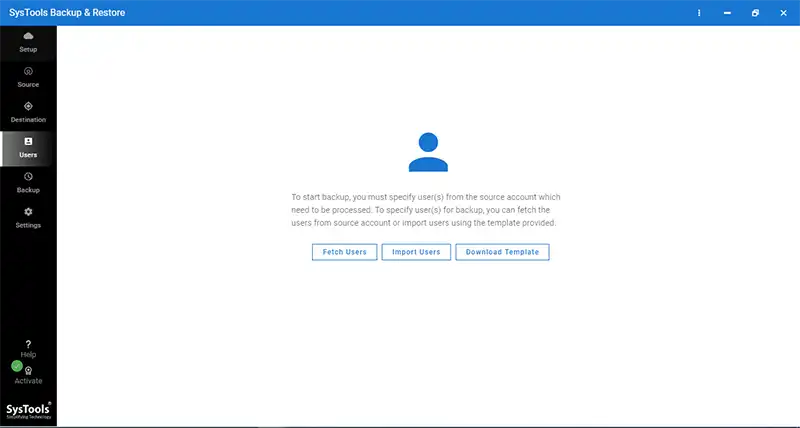Click the Activate label text

click(x=28, y=381)
